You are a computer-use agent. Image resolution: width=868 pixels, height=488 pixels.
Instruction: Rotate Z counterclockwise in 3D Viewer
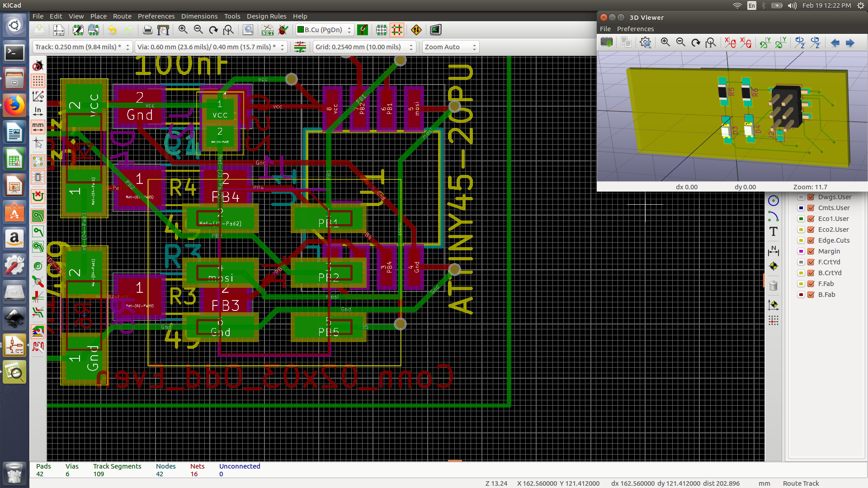(815, 42)
